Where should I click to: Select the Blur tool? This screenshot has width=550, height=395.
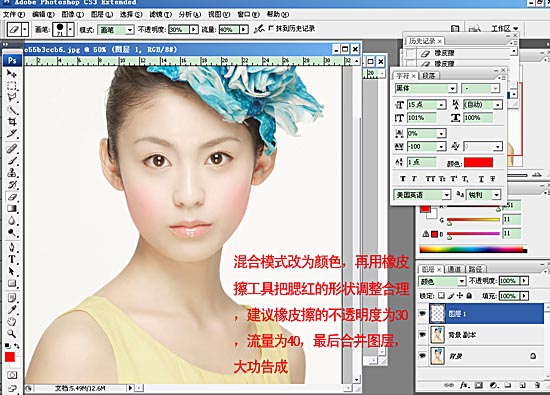12,221
